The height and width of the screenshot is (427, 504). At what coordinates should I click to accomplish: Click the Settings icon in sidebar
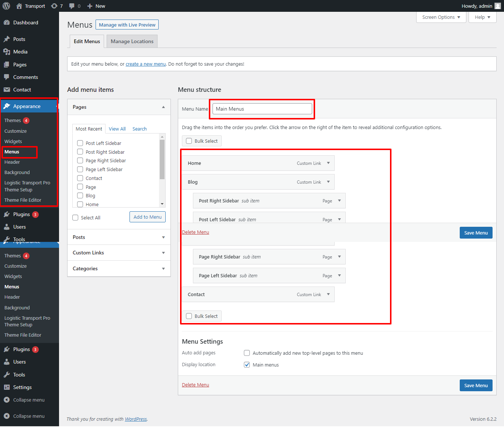click(x=7, y=387)
